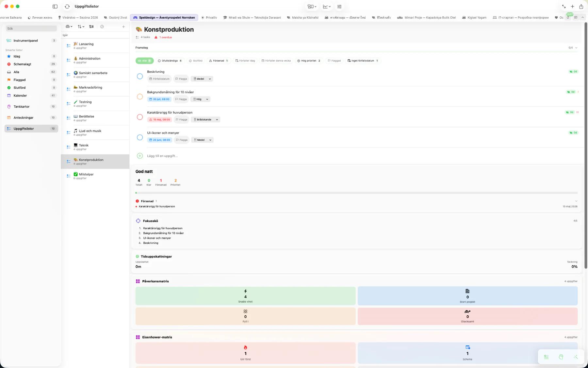Viewport: 588px width, 368px height.
Task: Mark Beskrivning task as complete
Action: tap(140, 76)
